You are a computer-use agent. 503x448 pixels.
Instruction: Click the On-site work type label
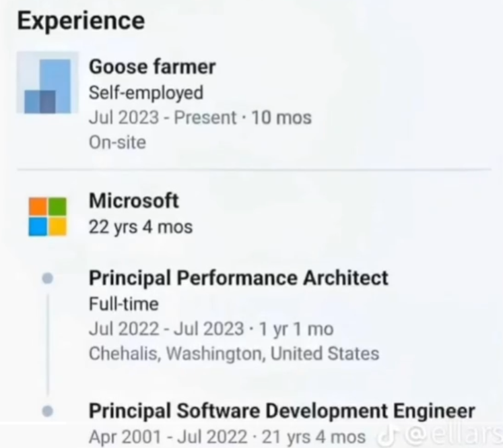pos(117,142)
